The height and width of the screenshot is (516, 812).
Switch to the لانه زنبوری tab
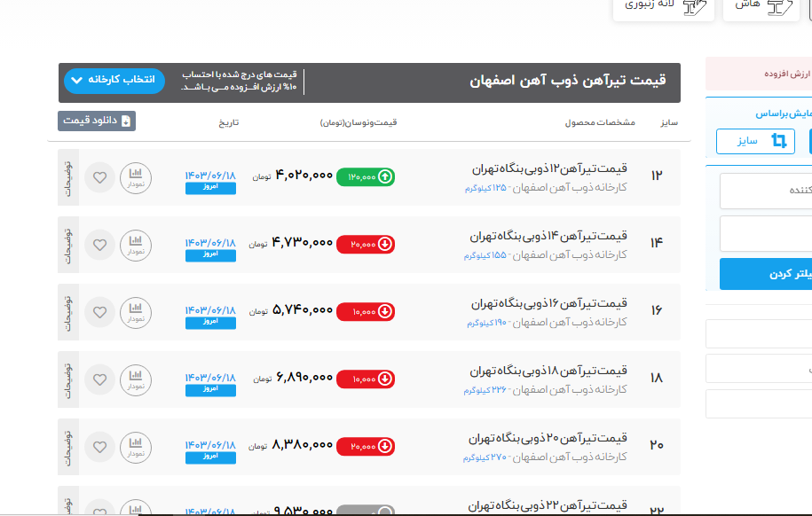tap(663, 5)
